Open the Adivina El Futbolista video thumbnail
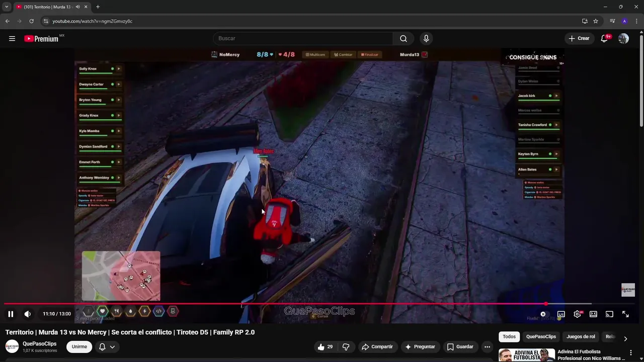Screen dimensions: 644x362 (527, 355)
